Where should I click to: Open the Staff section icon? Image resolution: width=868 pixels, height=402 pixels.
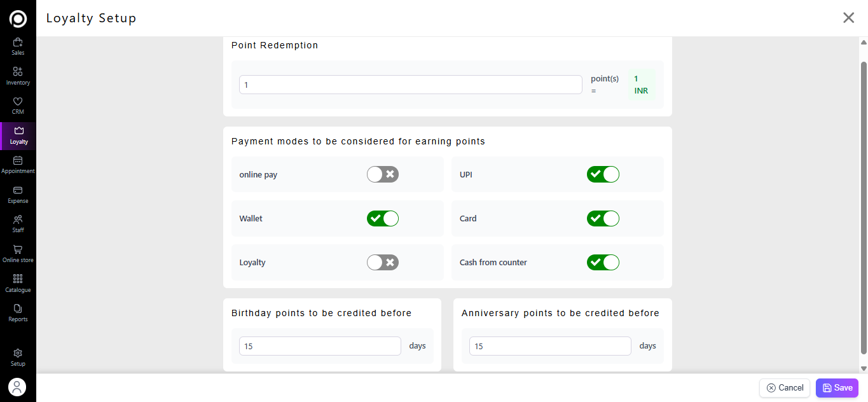coord(18,219)
